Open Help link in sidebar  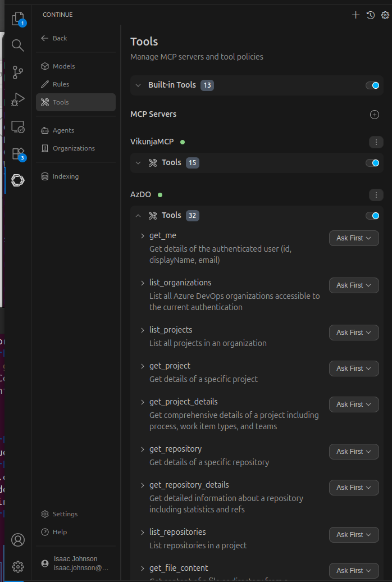[x=60, y=532]
